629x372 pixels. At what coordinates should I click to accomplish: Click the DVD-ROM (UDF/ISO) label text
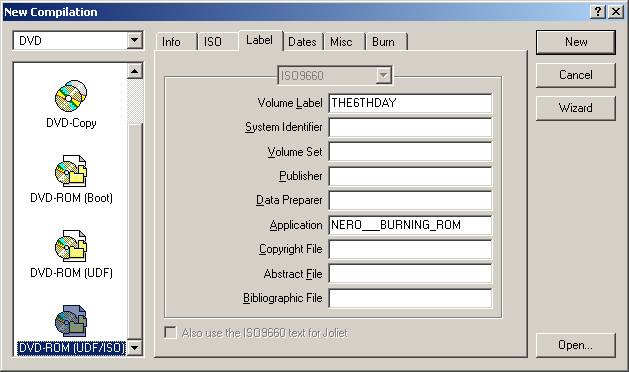(x=71, y=348)
